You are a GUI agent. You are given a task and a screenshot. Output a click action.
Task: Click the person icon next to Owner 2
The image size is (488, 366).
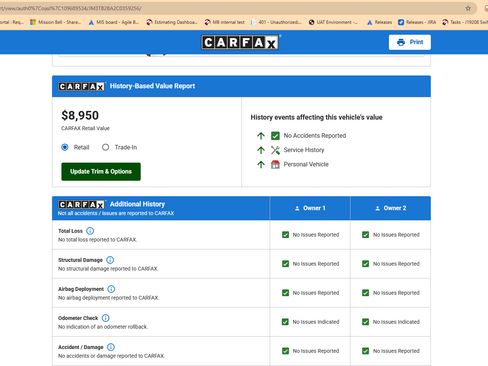coord(378,208)
